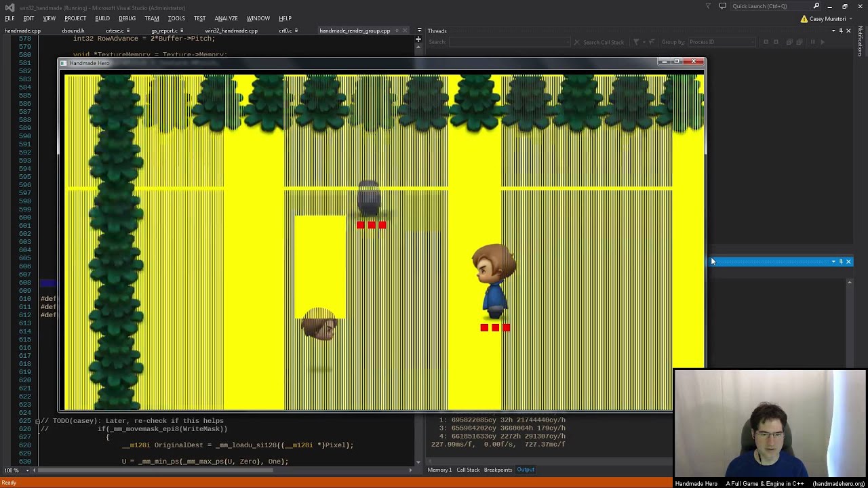Close the Handmade Hero game window
The height and width of the screenshot is (488, 868).
(694, 62)
